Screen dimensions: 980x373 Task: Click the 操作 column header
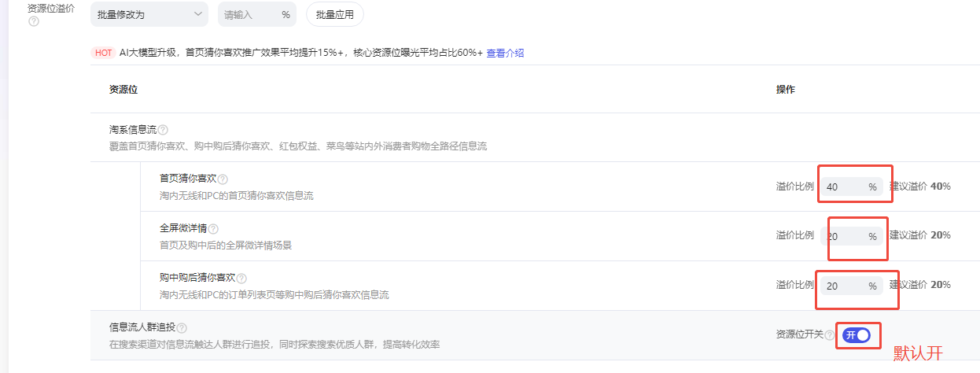[785, 90]
